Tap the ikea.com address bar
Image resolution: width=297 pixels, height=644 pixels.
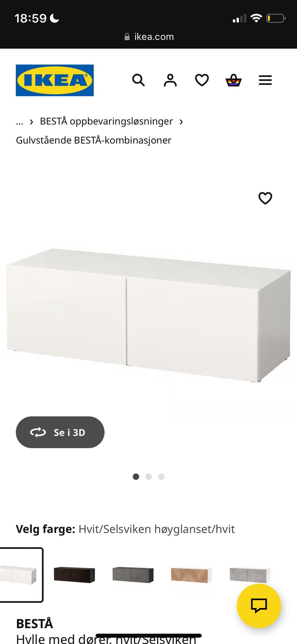(x=149, y=37)
